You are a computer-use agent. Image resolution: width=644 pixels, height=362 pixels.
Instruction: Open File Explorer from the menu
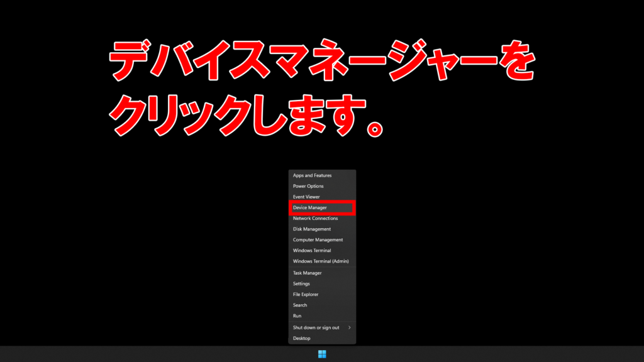coord(306,294)
